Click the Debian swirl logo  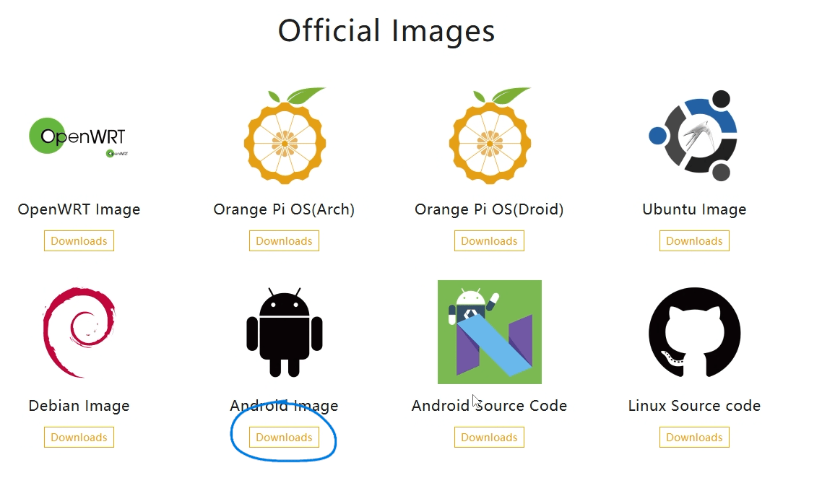(79, 332)
